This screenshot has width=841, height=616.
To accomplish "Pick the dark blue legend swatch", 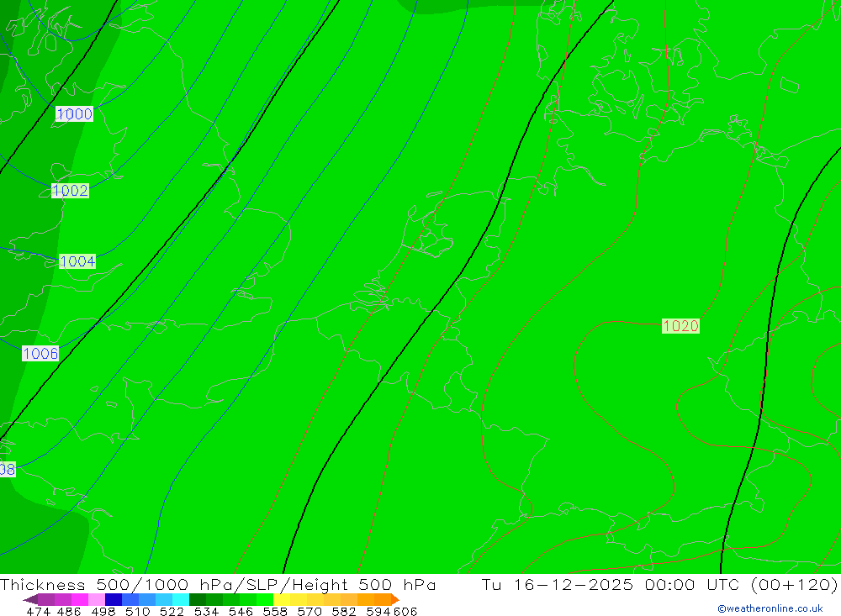I will tap(114, 599).
